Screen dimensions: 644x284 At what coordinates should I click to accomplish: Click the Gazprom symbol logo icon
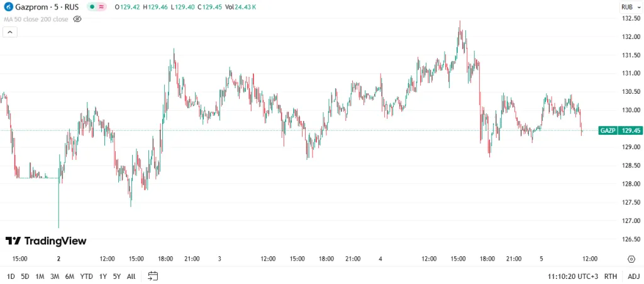8,7
